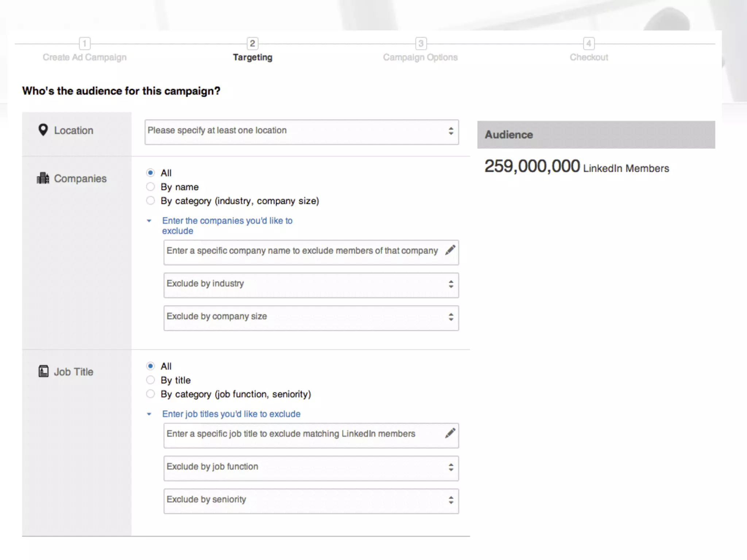Open the location dropdown

point(302,132)
